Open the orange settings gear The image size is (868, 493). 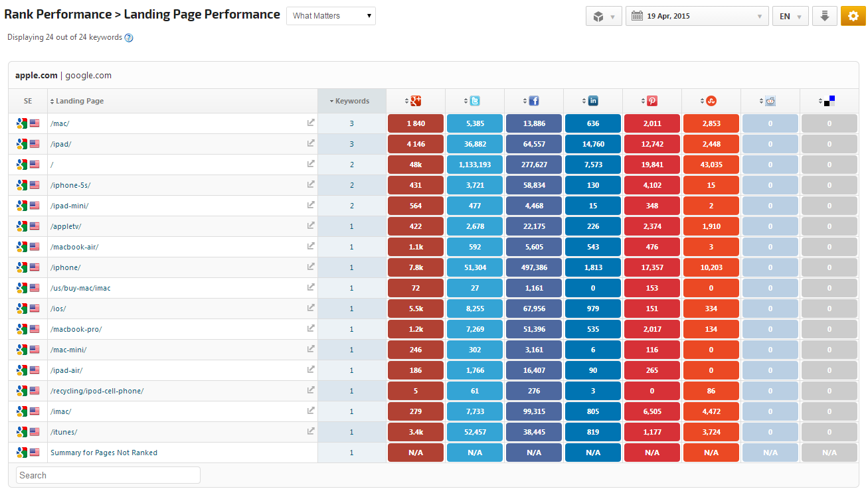853,16
